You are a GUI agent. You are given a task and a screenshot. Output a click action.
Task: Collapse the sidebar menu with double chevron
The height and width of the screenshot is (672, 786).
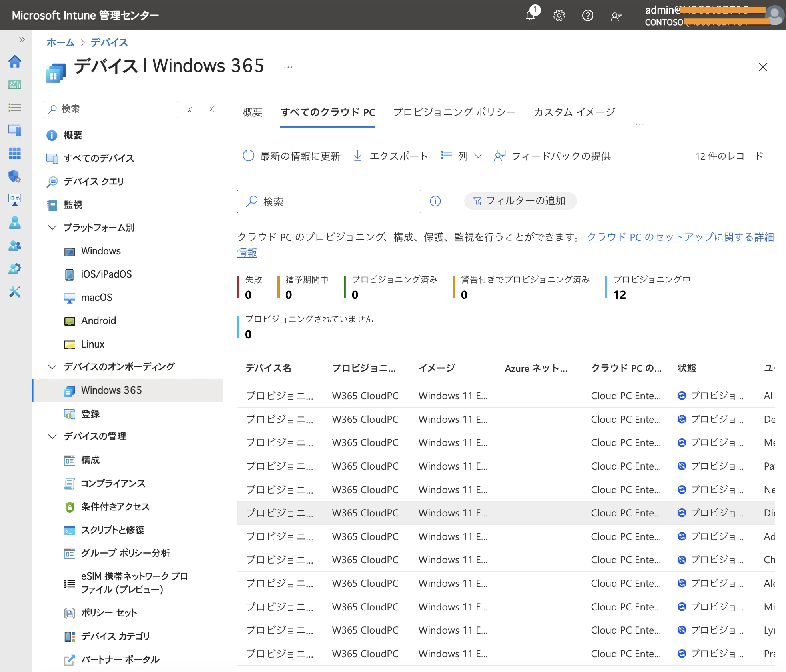pyautogui.click(x=211, y=109)
